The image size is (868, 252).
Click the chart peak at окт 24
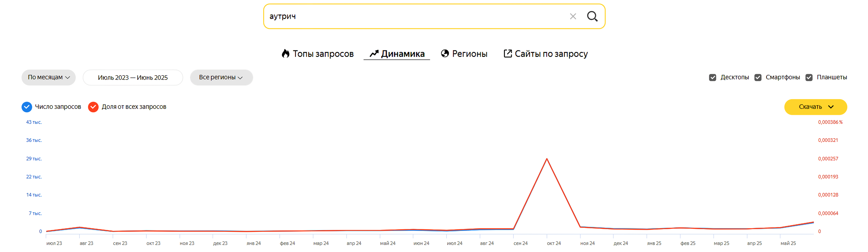click(x=547, y=159)
